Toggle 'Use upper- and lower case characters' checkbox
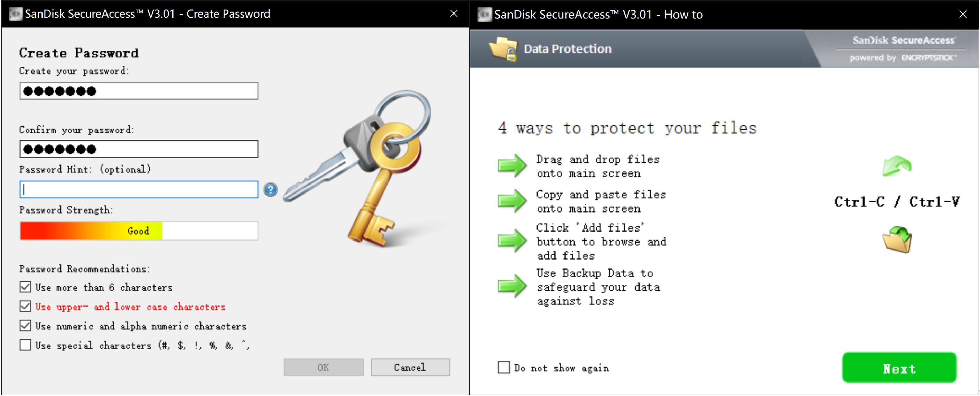980x396 pixels. point(26,306)
